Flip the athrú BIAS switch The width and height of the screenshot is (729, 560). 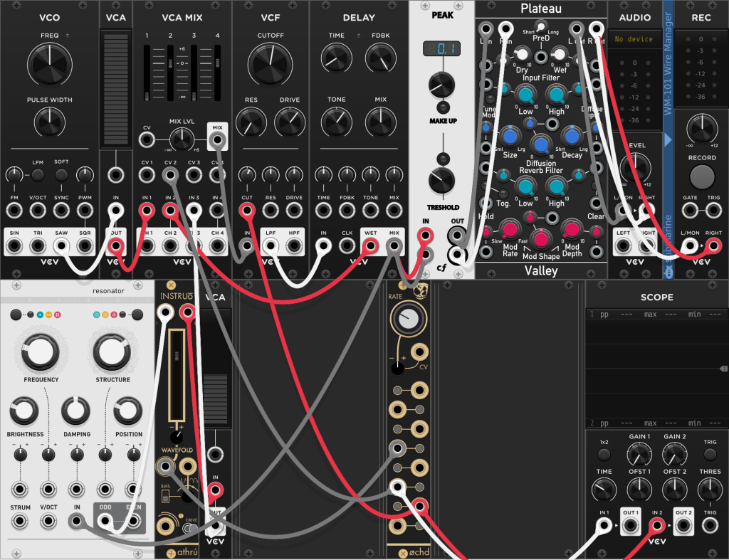[x=165, y=496]
